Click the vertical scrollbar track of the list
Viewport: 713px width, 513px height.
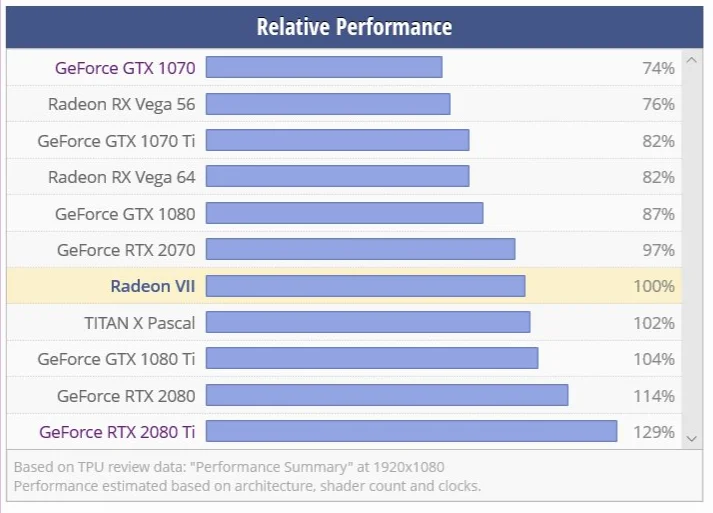(x=692, y=249)
